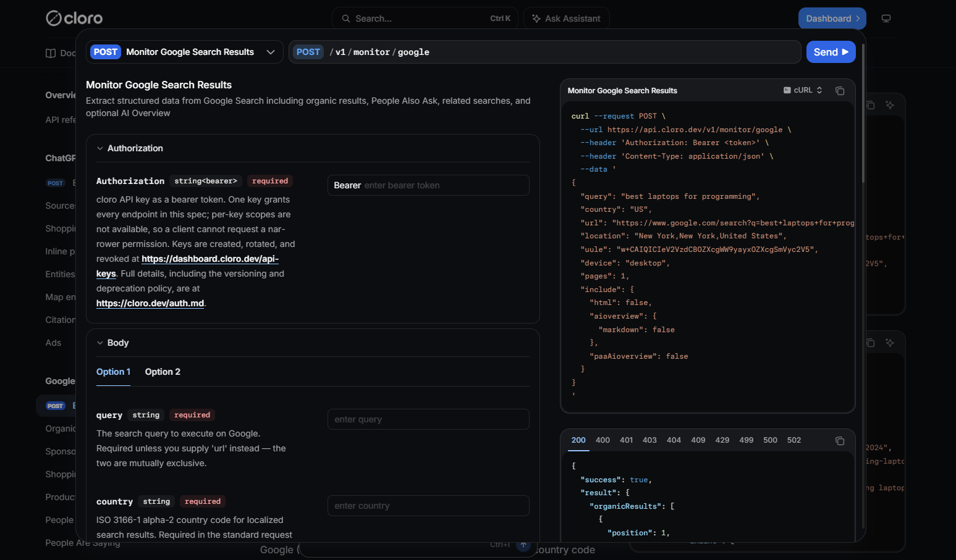The image size is (956, 560).
Task: Select the Option 1 tab
Action: (x=113, y=372)
